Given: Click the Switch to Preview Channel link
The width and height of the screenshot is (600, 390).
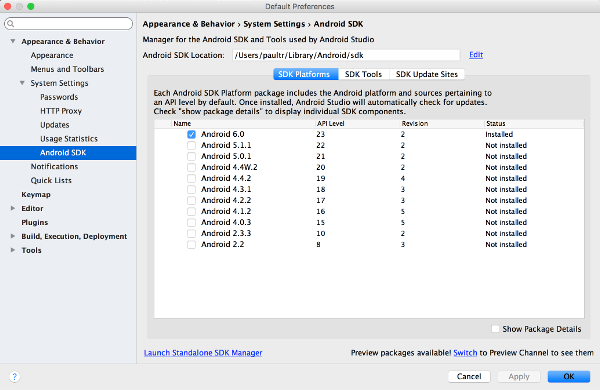Looking at the screenshot, I should coord(465,352).
